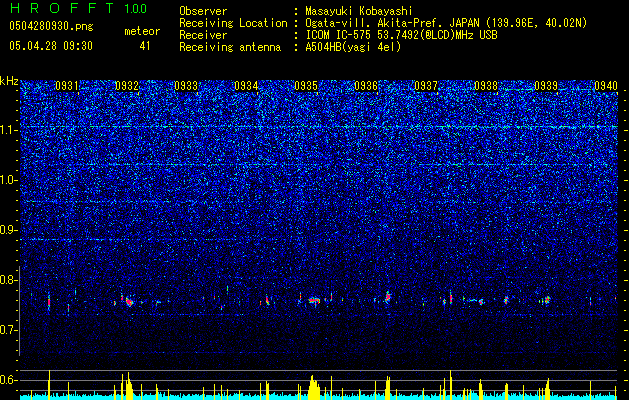The width and height of the screenshot is (629, 400).
Task: Select the 0935 time marker
Action: click(x=306, y=86)
